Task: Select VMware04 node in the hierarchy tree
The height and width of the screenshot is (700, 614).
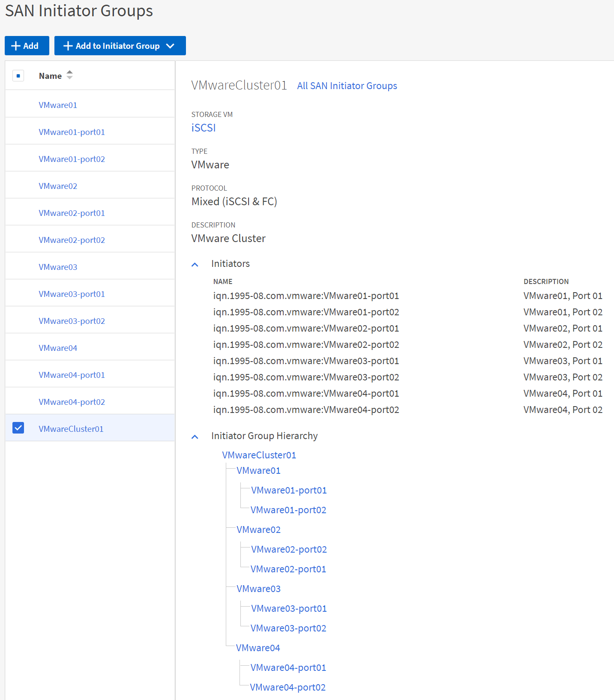Action: 258,648
